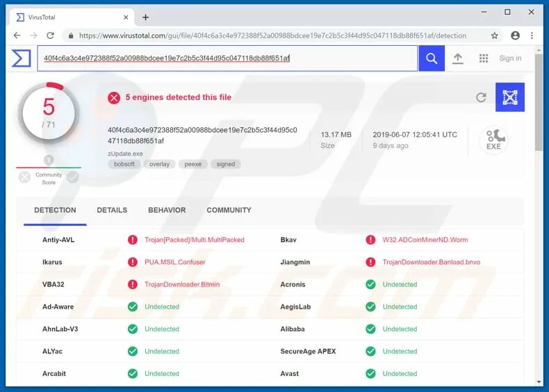Select the DETECTION tab
Screen dimensions: 549x392
[x=55, y=210]
